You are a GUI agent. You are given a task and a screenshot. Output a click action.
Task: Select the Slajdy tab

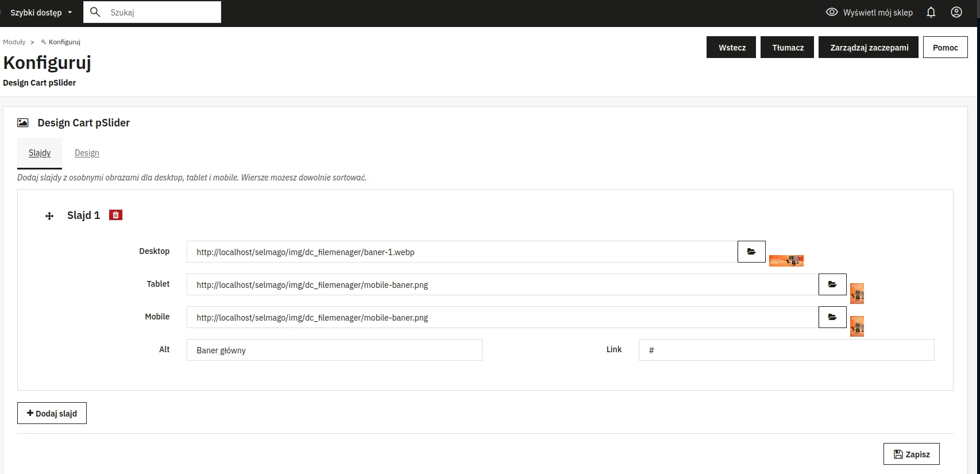pos(40,153)
